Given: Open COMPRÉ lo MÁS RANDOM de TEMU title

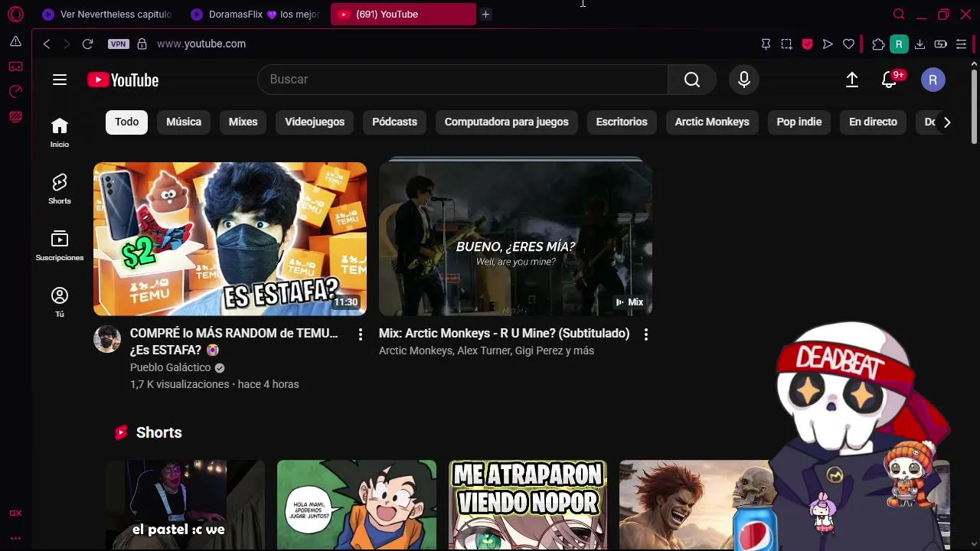Looking at the screenshot, I should [x=234, y=341].
